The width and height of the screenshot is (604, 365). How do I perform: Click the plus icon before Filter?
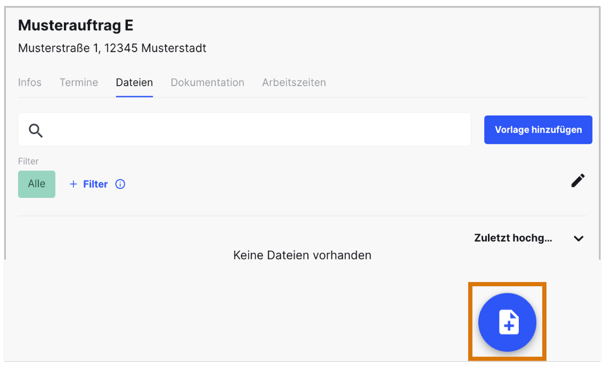(x=73, y=184)
